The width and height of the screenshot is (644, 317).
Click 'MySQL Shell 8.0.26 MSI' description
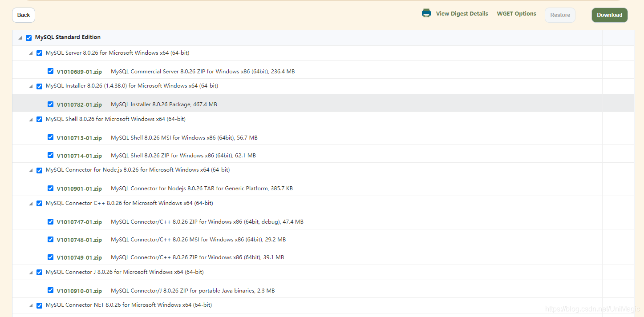point(184,138)
